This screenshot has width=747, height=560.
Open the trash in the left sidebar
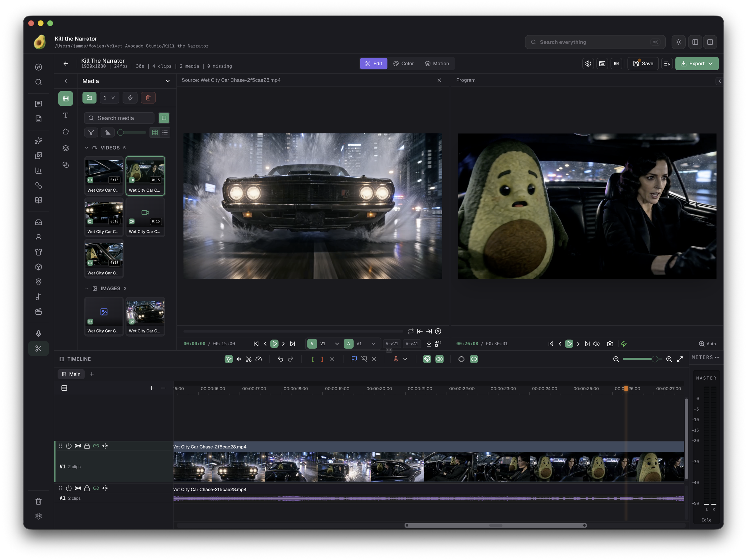[39, 501]
